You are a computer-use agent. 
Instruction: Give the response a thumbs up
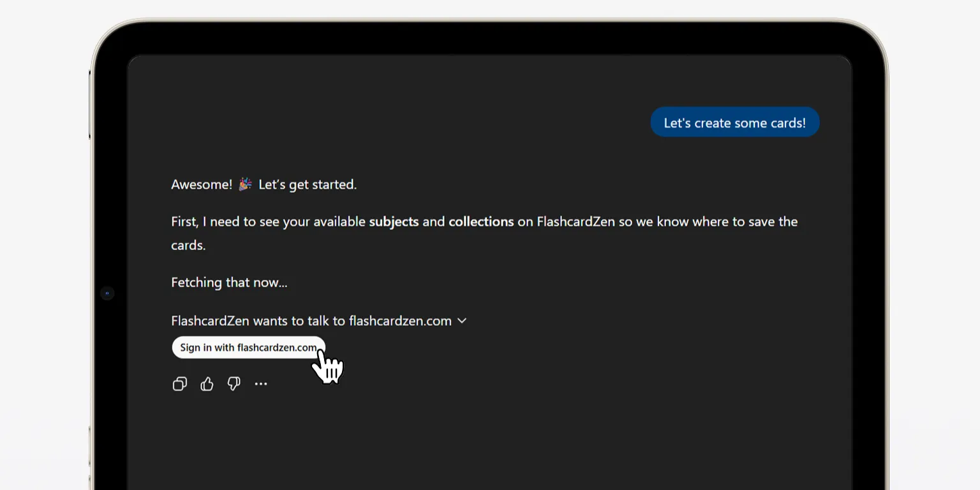(207, 383)
